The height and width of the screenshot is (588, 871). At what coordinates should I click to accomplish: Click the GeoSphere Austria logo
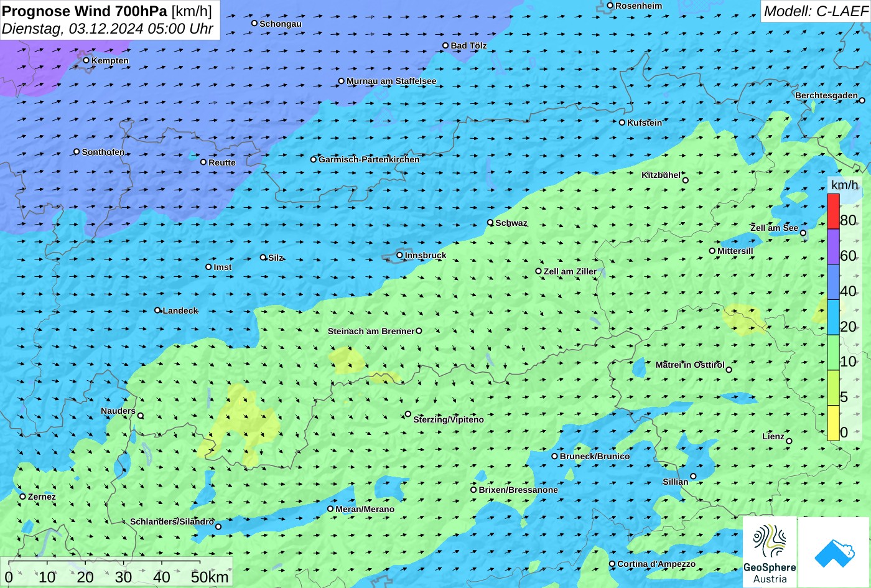770,552
